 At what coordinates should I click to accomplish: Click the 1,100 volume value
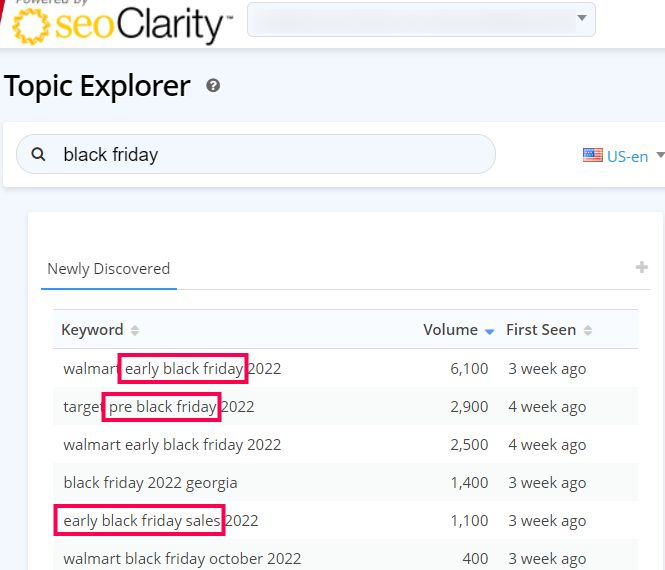pyautogui.click(x=469, y=521)
